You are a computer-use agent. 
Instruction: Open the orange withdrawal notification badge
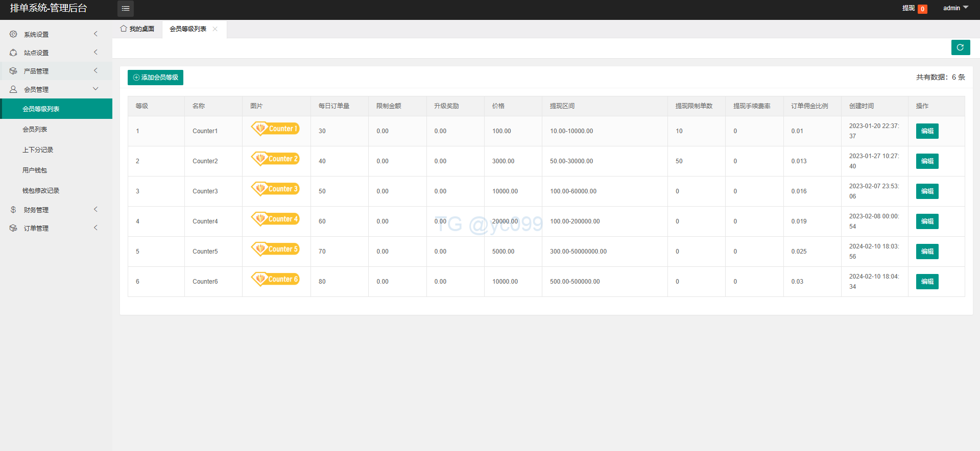click(x=922, y=9)
